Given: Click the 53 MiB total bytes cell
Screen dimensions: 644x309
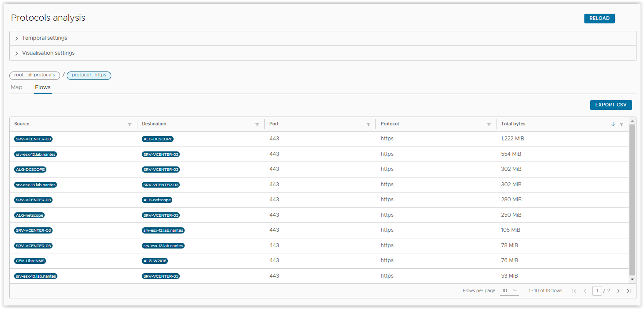Looking at the screenshot, I should point(509,276).
